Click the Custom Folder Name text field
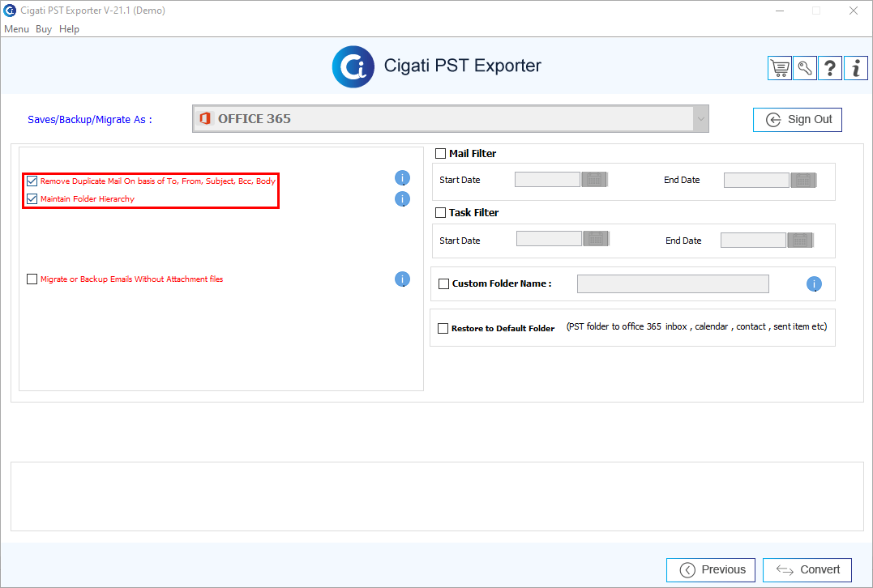This screenshot has height=588, width=873. coord(673,283)
